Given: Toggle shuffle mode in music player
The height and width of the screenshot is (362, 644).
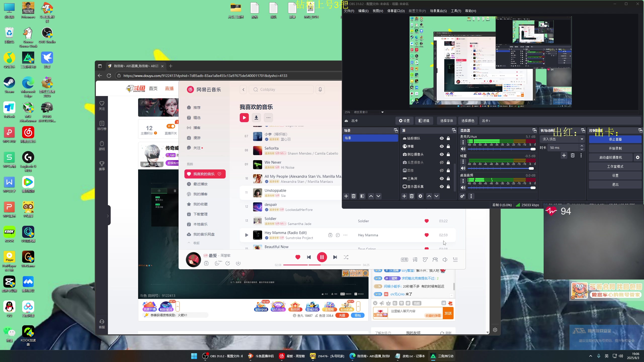Looking at the screenshot, I should pyautogui.click(x=346, y=257).
